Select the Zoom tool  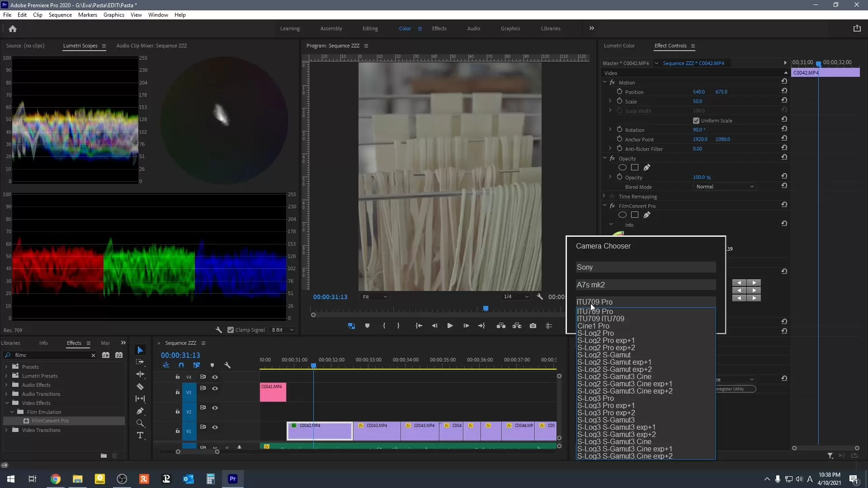140,423
